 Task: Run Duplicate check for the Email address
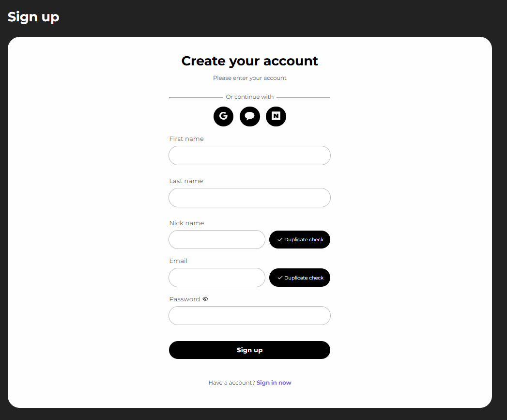300,278
